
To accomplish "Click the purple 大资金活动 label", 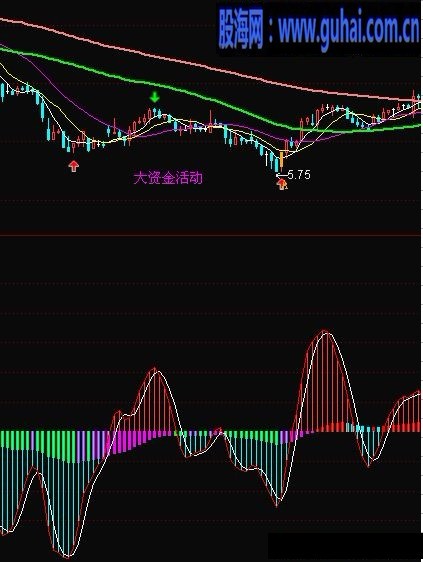I will click(168, 178).
